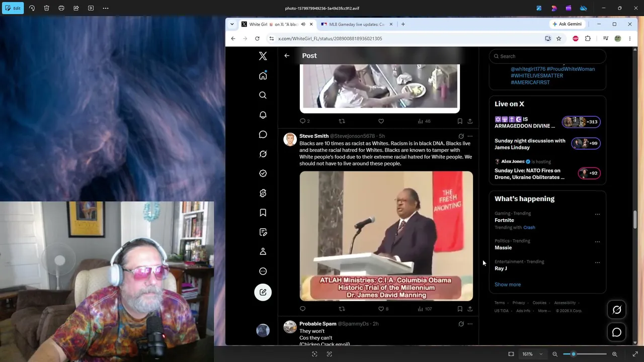Compose a new post on X
This screenshot has width=644, height=362.
(263, 292)
